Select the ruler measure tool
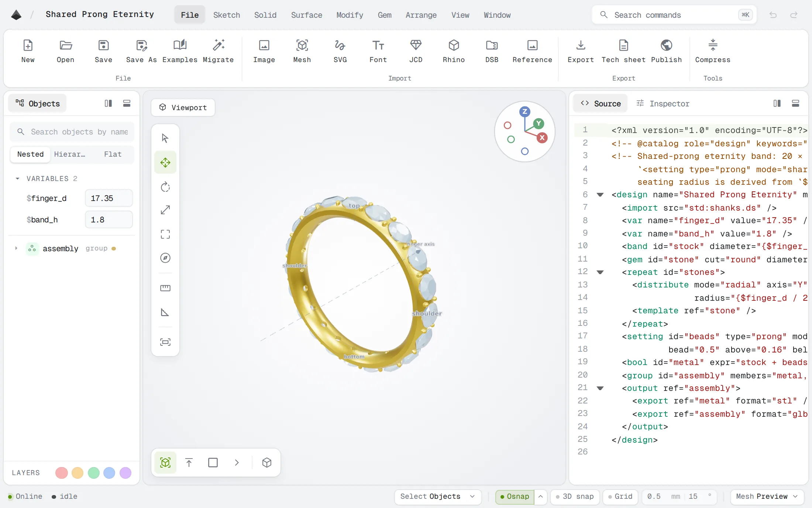 point(165,288)
